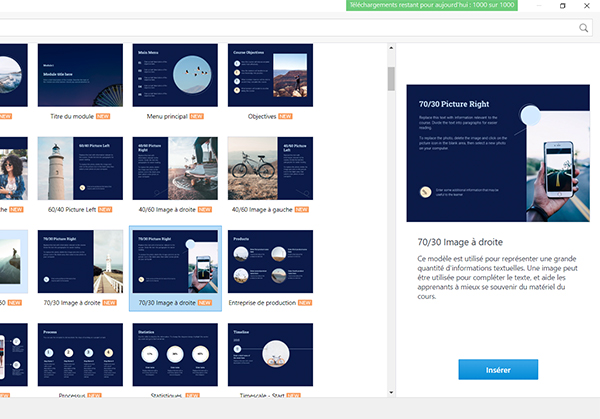Select the partially visible Module title template
The height and width of the screenshot is (419, 600).
[x=13, y=75]
